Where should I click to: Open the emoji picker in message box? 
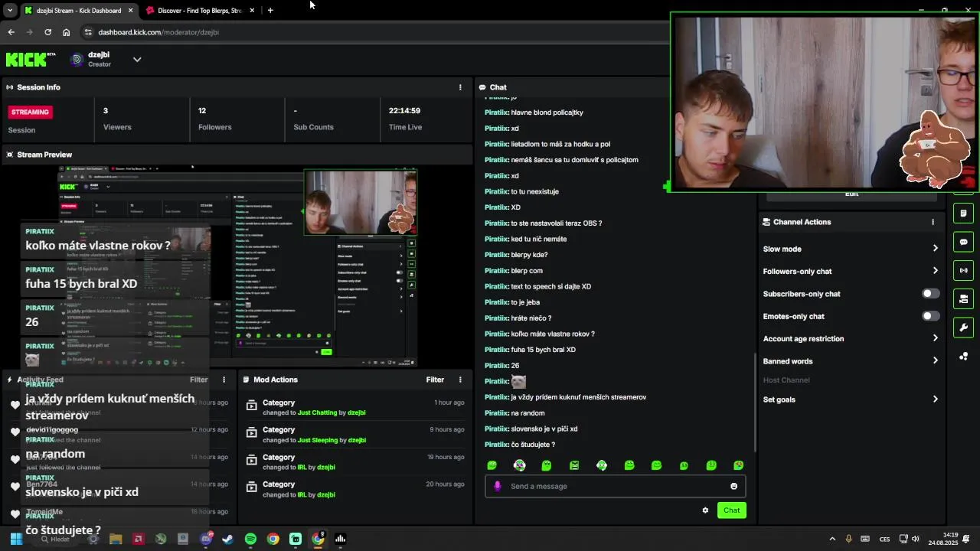(x=733, y=486)
